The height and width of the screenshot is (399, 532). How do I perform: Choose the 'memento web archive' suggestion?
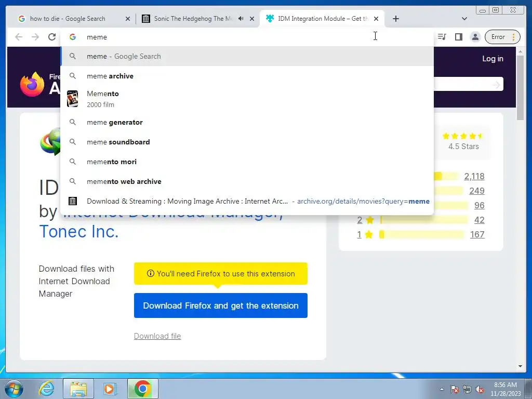coord(247,181)
